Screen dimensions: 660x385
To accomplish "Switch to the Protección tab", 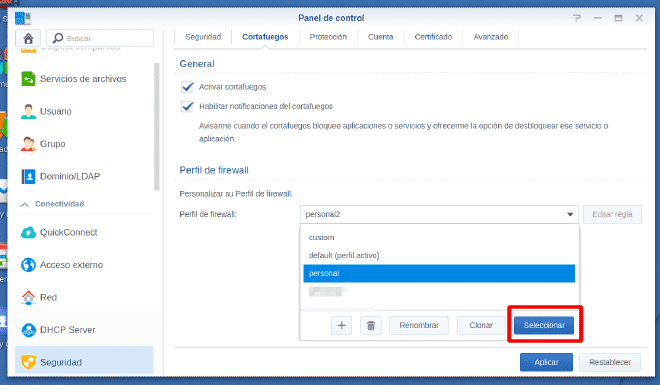I will coord(328,37).
